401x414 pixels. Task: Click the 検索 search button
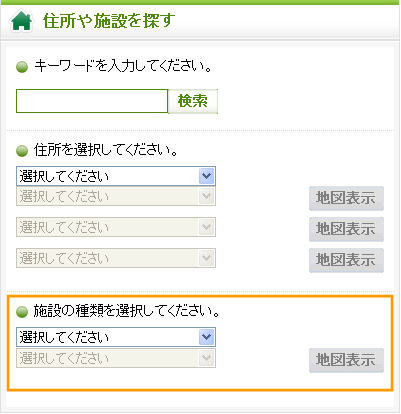point(193,101)
